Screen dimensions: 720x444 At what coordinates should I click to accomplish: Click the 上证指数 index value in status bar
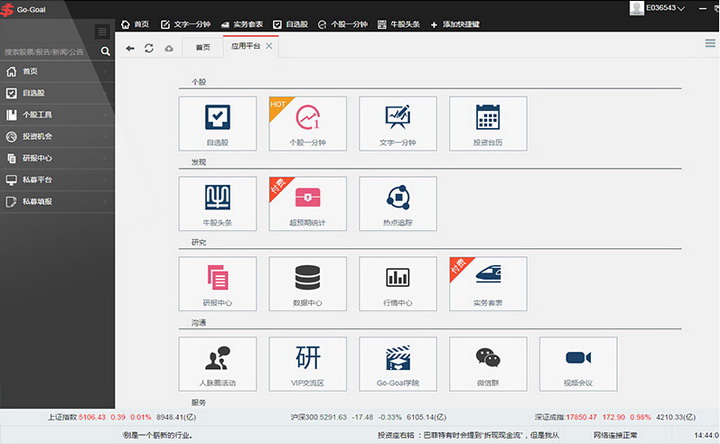pyautogui.click(x=92, y=417)
